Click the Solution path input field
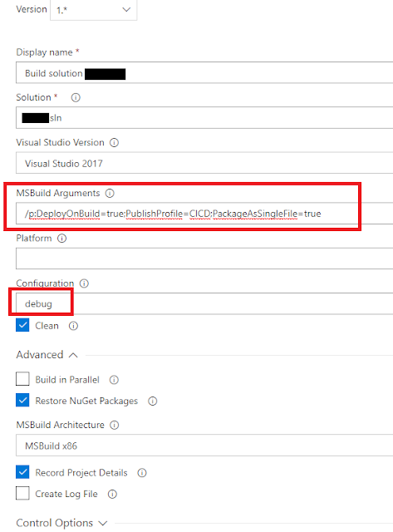Screen dimensions: 393x532 tap(204, 118)
